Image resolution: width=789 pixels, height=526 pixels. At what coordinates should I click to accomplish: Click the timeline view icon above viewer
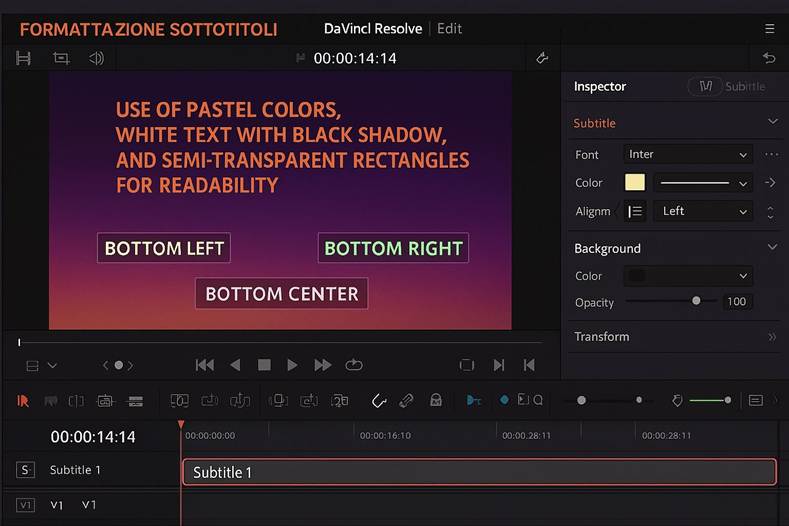click(x=23, y=58)
